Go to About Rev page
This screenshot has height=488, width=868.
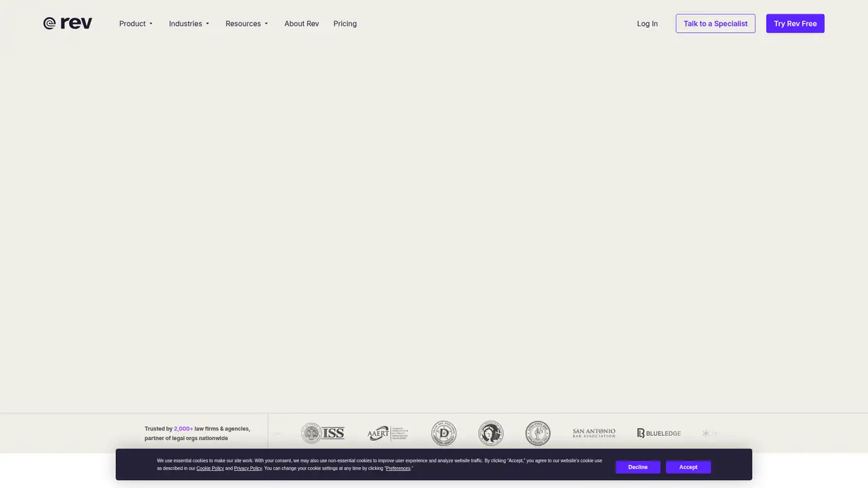(302, 24)
